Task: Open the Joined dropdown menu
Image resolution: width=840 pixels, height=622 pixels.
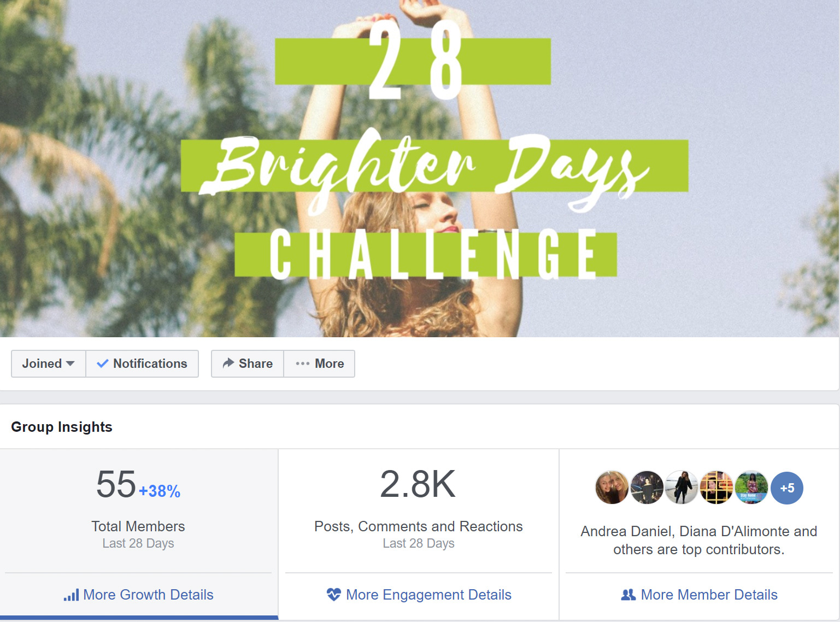Action: coord(49,363)
